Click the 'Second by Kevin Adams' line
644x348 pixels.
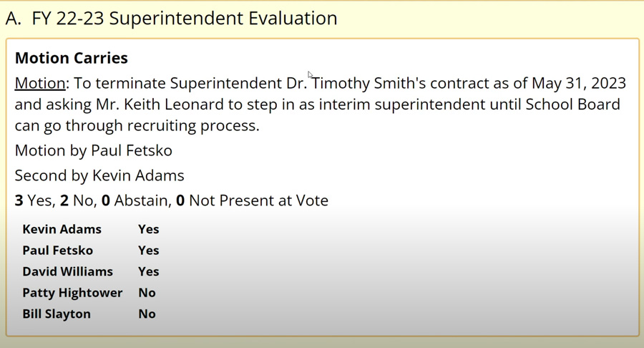click(99, 175)
